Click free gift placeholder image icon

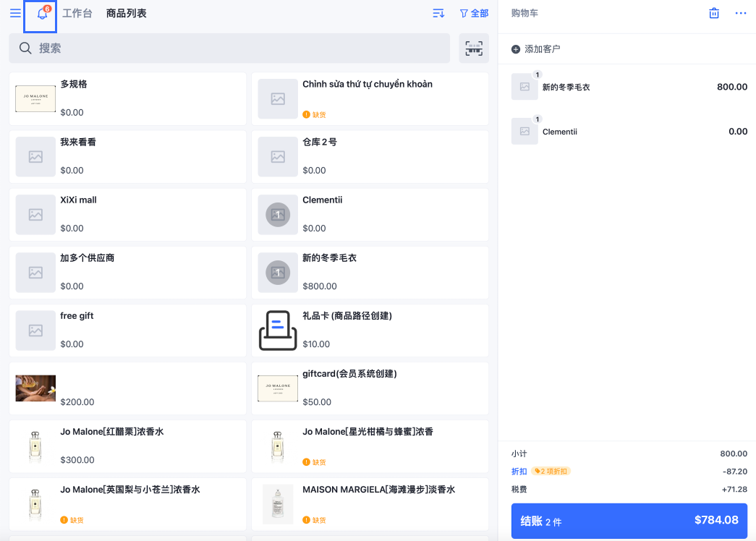[35, 331]
